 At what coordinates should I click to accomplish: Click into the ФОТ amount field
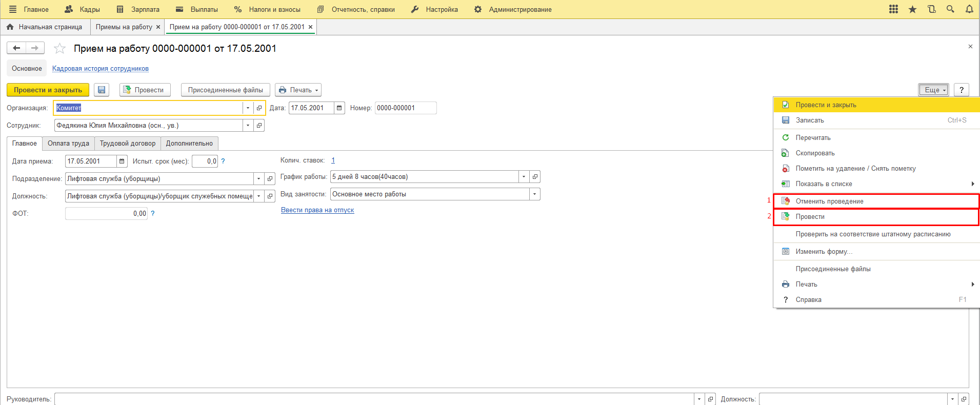tap(106, 214)
